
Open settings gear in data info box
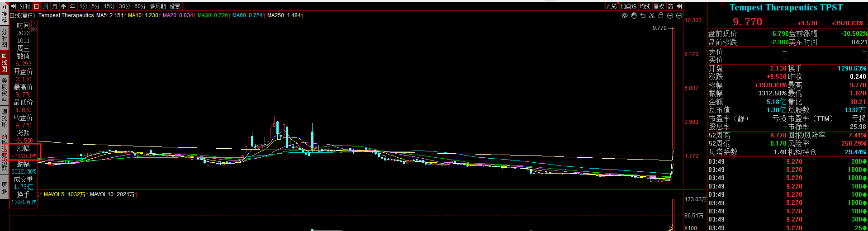(34, 28)
